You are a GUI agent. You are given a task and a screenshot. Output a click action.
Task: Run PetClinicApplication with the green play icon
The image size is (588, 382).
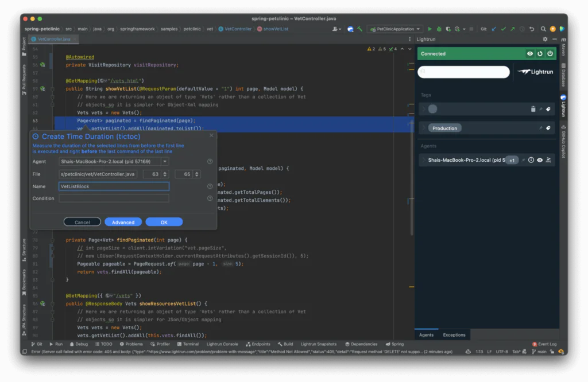click(430, 29)
